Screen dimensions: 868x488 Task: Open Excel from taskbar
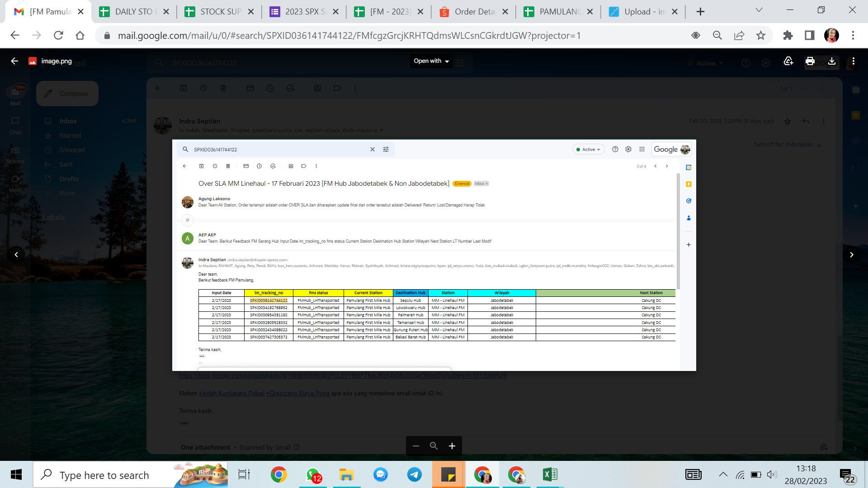550,474
